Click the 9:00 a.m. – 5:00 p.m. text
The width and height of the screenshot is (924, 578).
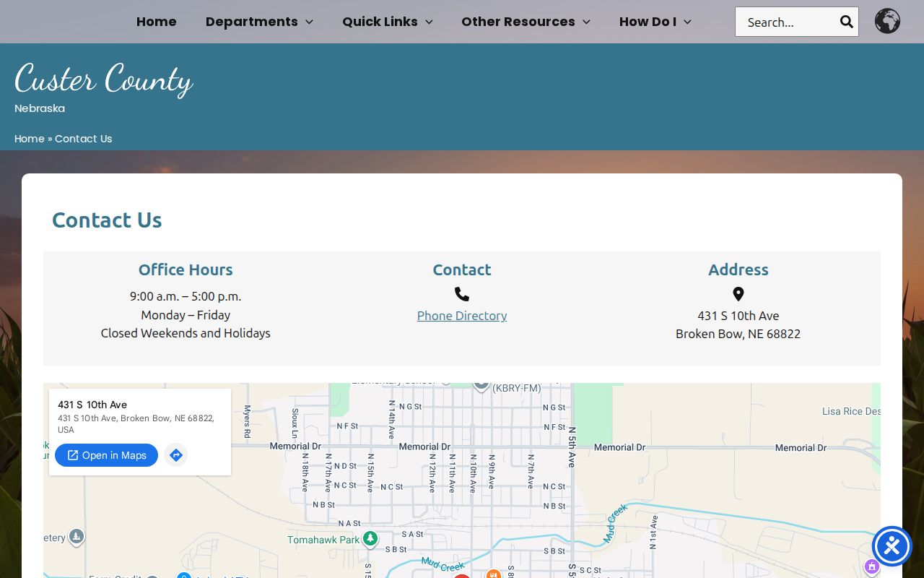[186, 296]
